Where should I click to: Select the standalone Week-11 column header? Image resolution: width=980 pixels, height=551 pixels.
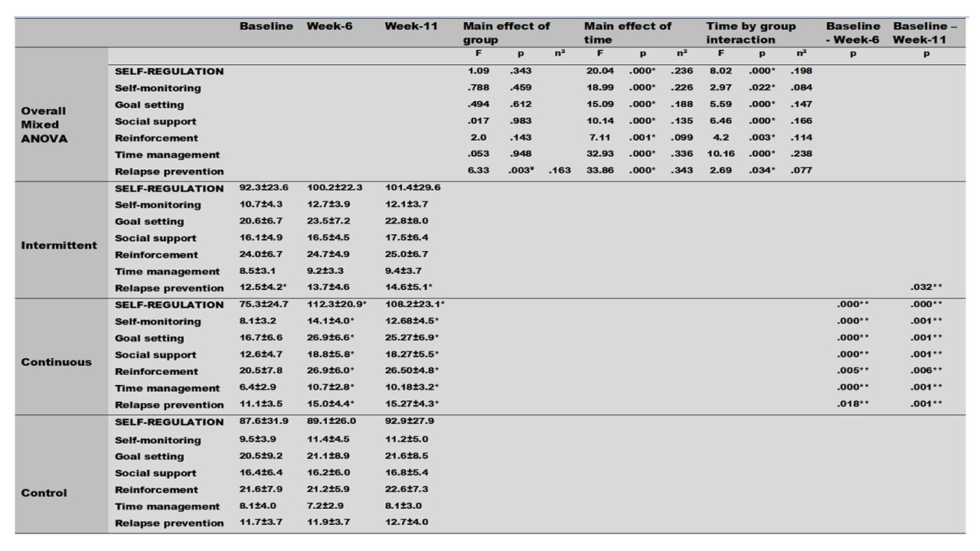coord(410,26)
